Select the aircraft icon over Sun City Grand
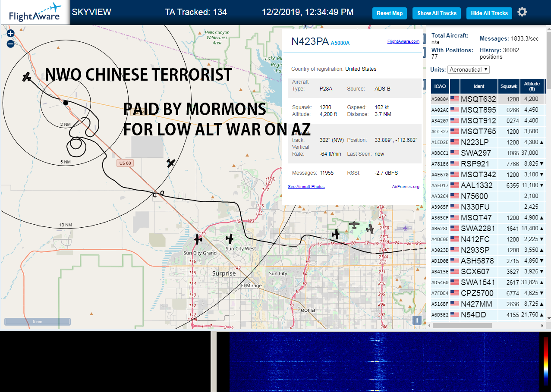551x392 pixels. pyautogui.click(x=198, y=239)
